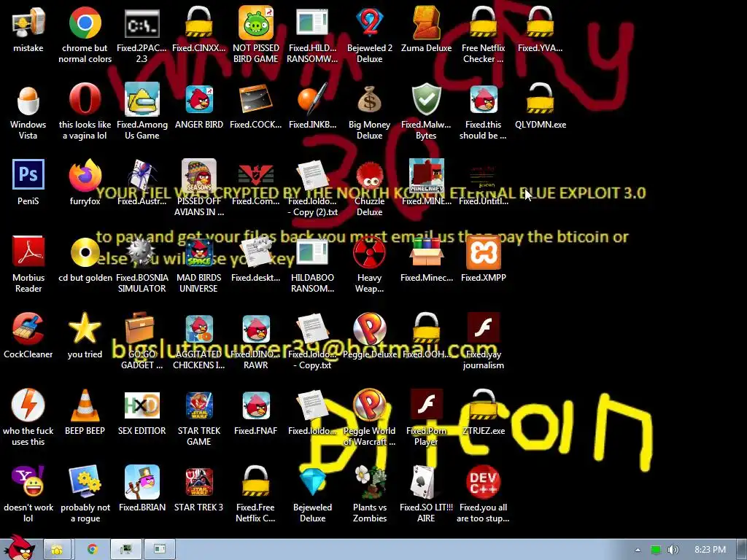The image size is (747, 560).
Task: Select the Chuzzle Deluxe icon
Action: [370, 176]
